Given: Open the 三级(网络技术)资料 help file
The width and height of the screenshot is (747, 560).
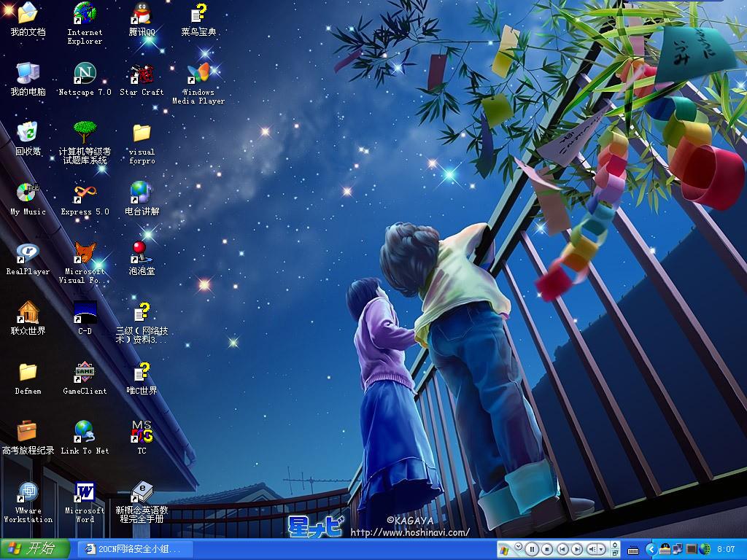Looking at the screenshot, I should coord(142,323).
